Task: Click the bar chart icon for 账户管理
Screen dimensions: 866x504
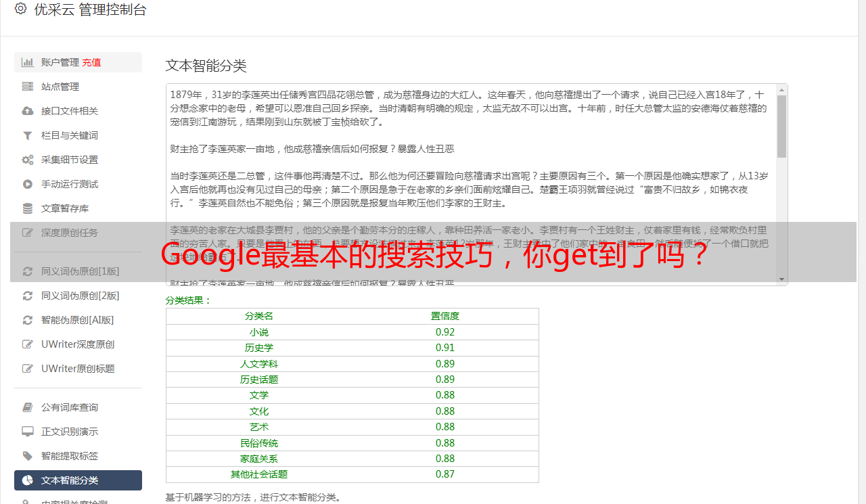Action: point(28,62)
